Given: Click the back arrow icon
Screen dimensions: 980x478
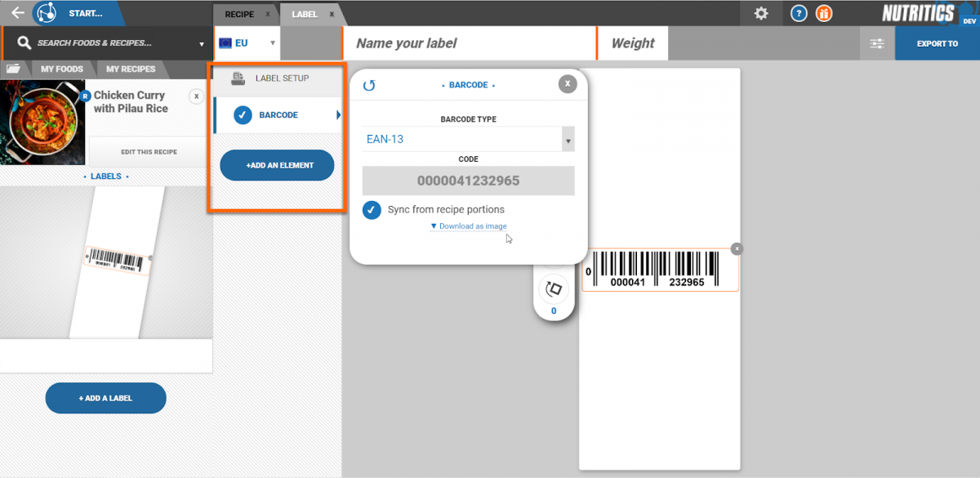Looking at the screenshot, I should (x=17, y=13).
